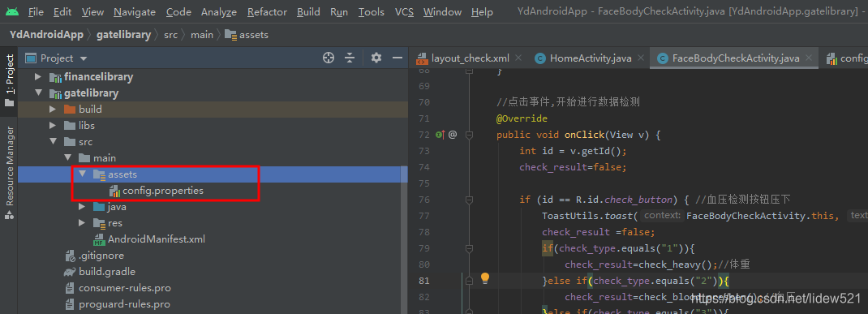Open the Help menu

click(482, 11)
